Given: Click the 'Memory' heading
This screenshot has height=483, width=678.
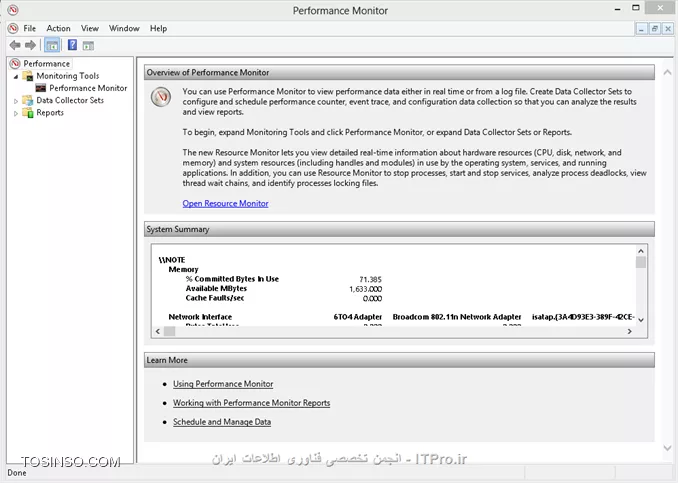Looking at the screenshot, I should pos(183,269).
